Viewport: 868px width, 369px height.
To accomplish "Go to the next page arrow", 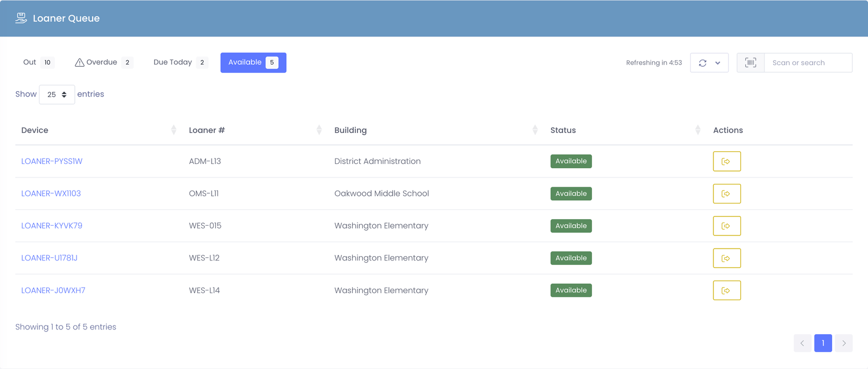I will pyautogui.click(x=844, y=343).
